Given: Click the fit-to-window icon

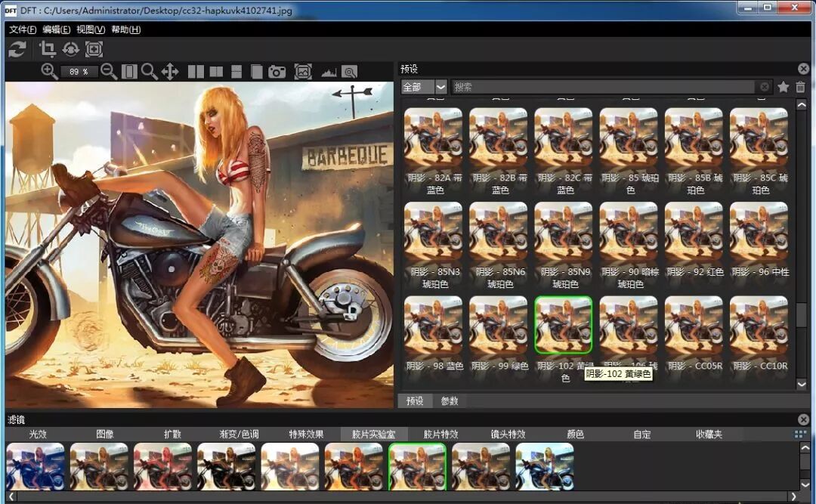Looking at the screenshot, I should (x=129, y=71).
